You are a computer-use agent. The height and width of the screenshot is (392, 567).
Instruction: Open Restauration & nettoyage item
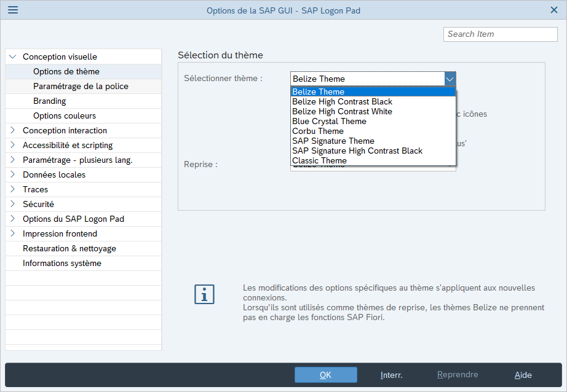pyautogui.click(x=84, y=249)
